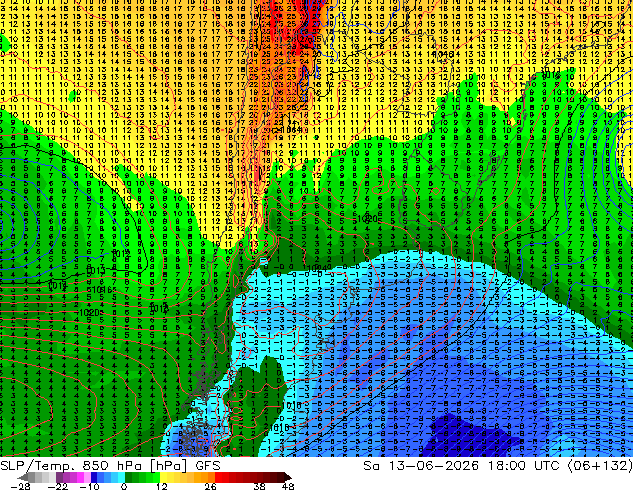Click the "38" label under the color scale

click(259, 486)
